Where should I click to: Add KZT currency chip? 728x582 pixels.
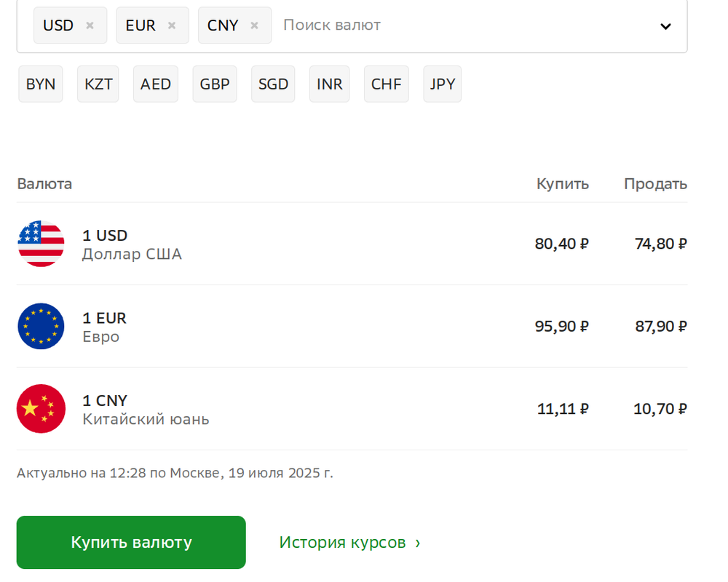click(98, 84)
